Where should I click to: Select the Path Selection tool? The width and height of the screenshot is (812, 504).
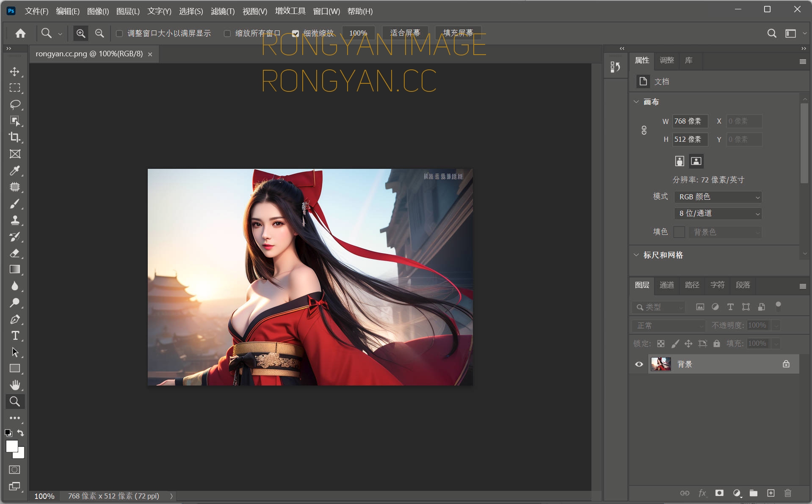coord(15,352)
